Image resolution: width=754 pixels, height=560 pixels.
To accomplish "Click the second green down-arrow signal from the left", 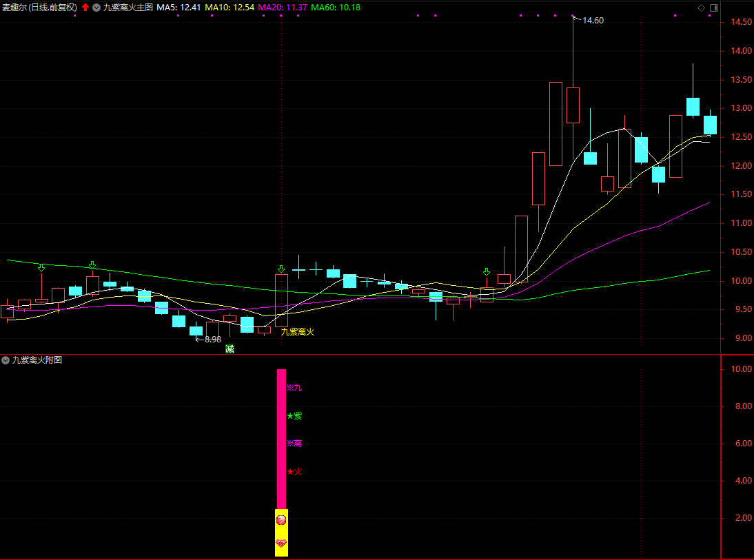I will [92, 265].
